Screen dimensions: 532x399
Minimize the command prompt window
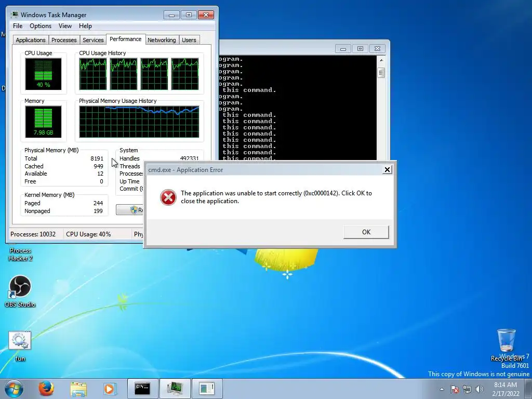click(x=343, y=49)
